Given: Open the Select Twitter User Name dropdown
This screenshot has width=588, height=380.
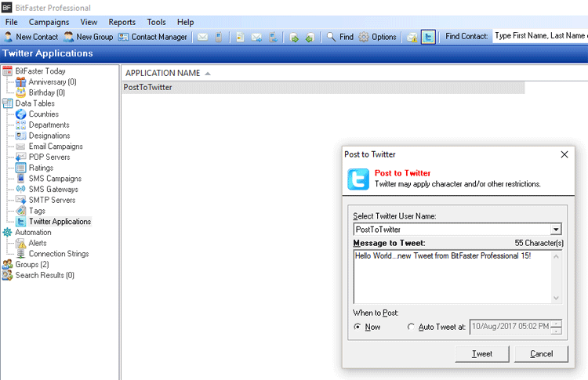Looking at the screenshot, I should pos(556,229).
